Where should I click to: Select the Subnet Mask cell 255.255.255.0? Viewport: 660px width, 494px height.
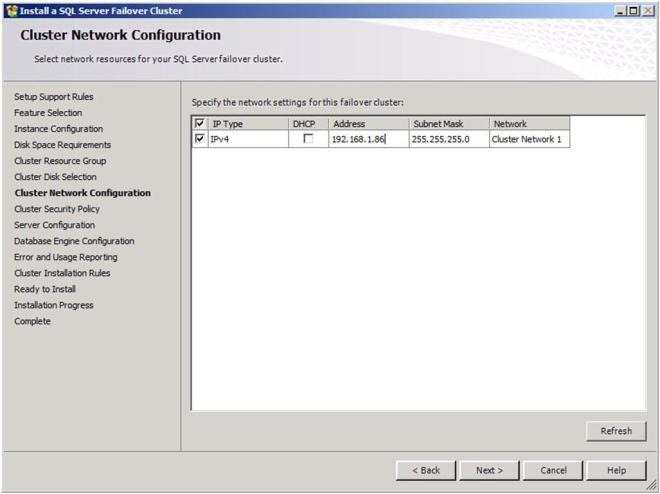click(x=447, y=140)
